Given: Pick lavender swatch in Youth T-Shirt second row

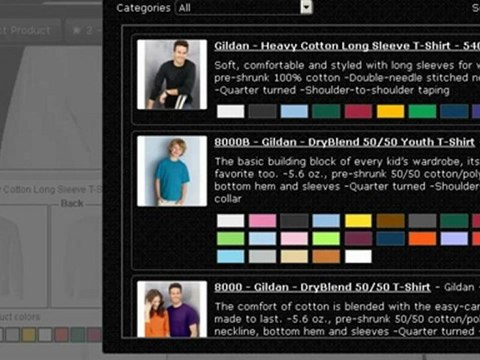Looking at the screenshot, I should (454, 239).
